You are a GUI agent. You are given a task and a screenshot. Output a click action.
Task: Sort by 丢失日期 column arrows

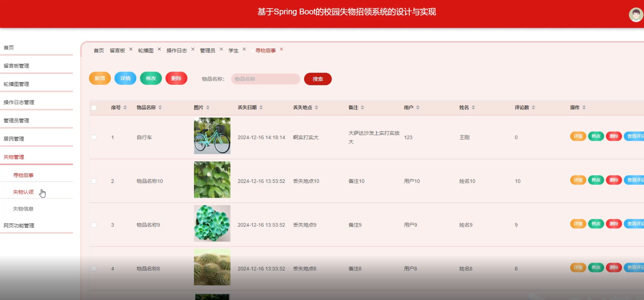point(261,107)
